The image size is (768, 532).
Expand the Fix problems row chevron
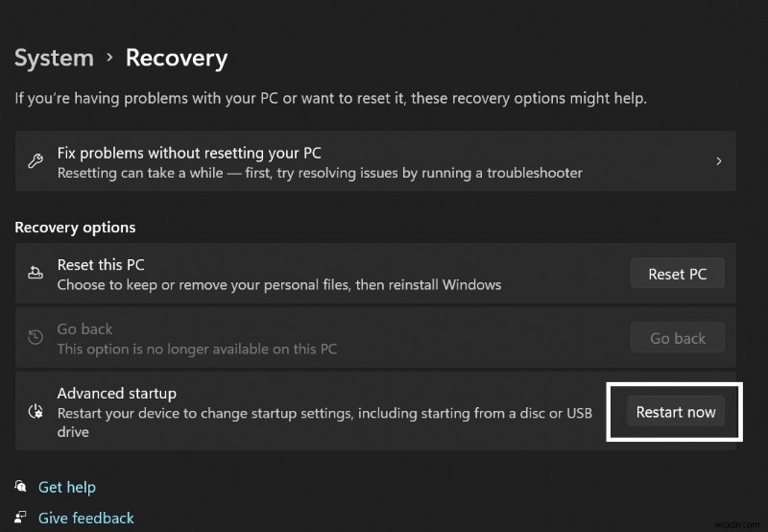[718, 161]
